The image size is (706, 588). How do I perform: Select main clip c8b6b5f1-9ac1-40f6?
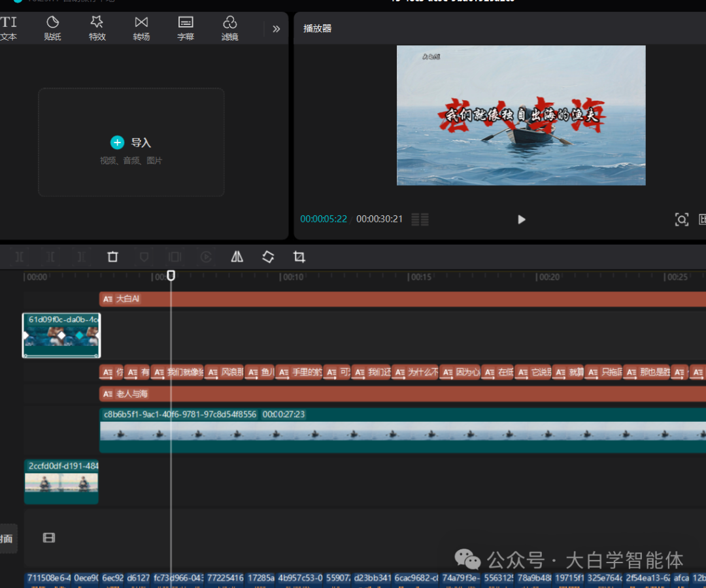click(403, 430)
